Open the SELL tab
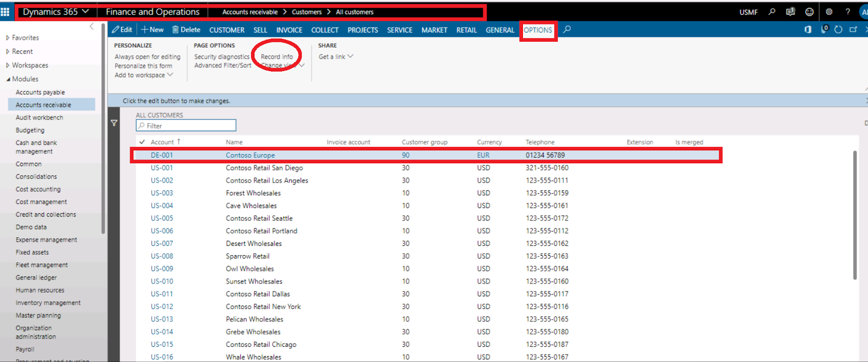This screenshot has height=362, width=868. (x=260, y=30)
